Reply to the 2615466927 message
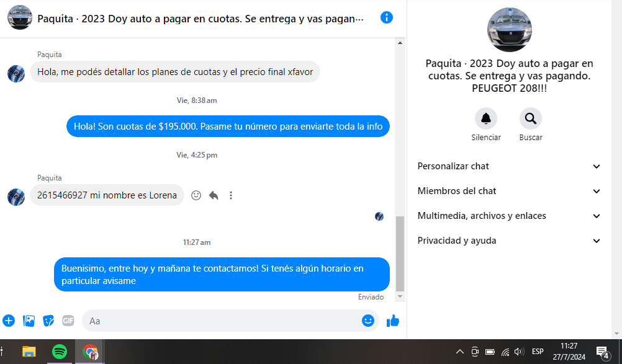Image resolution: width=622 pixels, height=364 pixels. 214,195
